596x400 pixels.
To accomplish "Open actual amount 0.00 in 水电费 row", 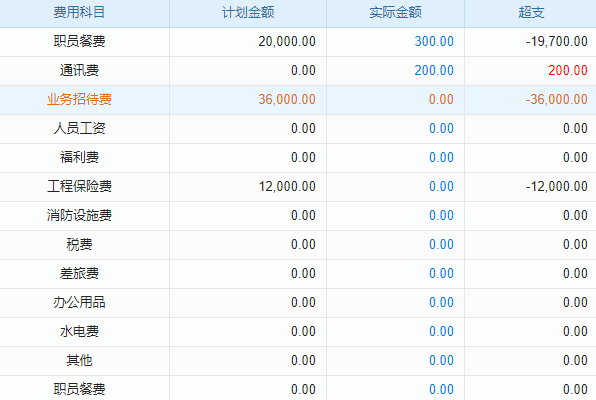I will click(x=441, y=331).
